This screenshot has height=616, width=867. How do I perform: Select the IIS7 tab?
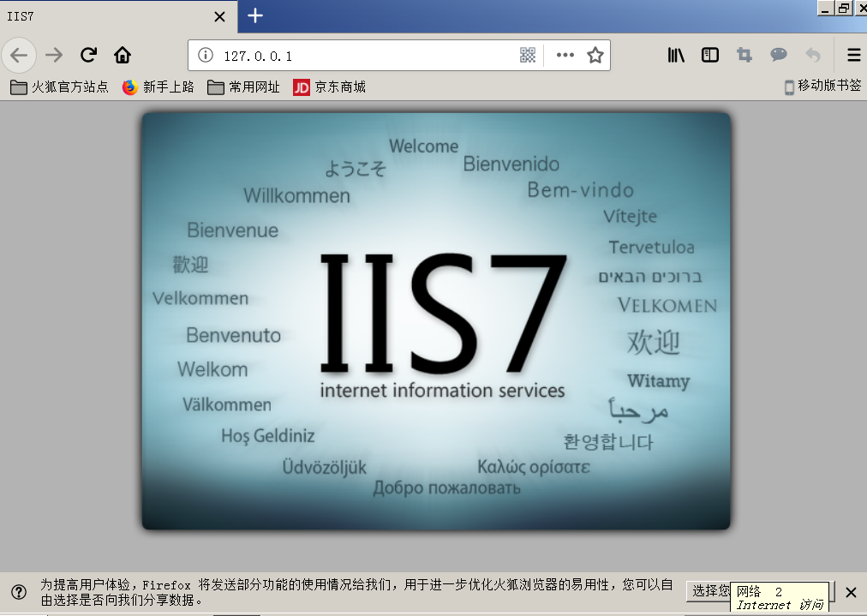point(117,16)
